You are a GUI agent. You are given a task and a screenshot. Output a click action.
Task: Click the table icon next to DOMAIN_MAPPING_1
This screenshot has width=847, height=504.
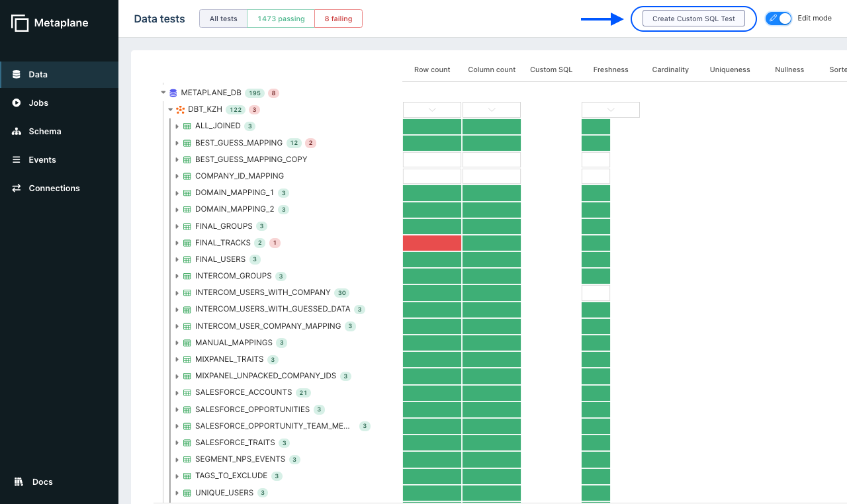187,192
